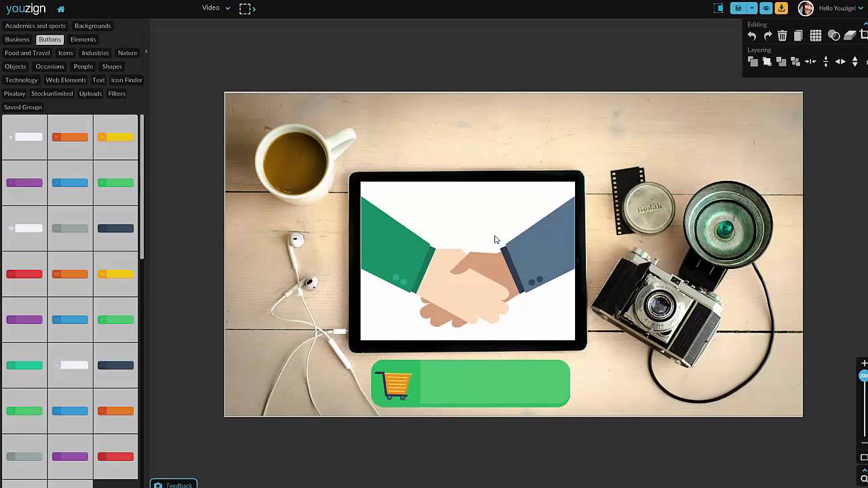Viewport: 868px width, 488px height.
Task: Click the youzign logo
Action: pos(25,8)
